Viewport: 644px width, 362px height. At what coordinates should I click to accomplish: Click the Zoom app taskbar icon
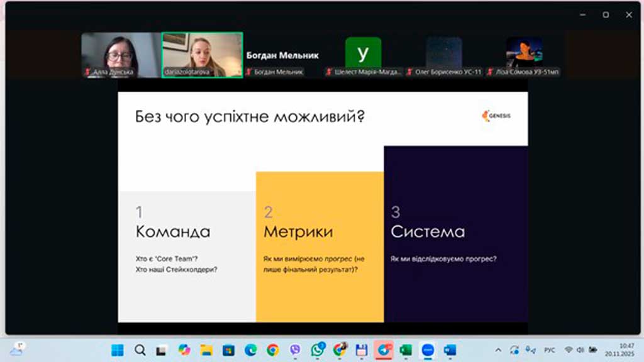click(x=428, y=350)
